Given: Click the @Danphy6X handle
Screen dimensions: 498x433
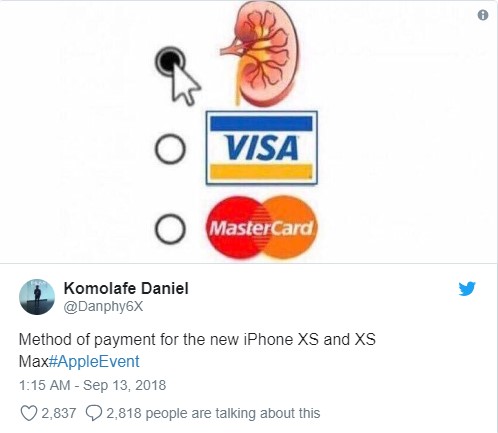Looking at the screenshot, I should (103, 307).
